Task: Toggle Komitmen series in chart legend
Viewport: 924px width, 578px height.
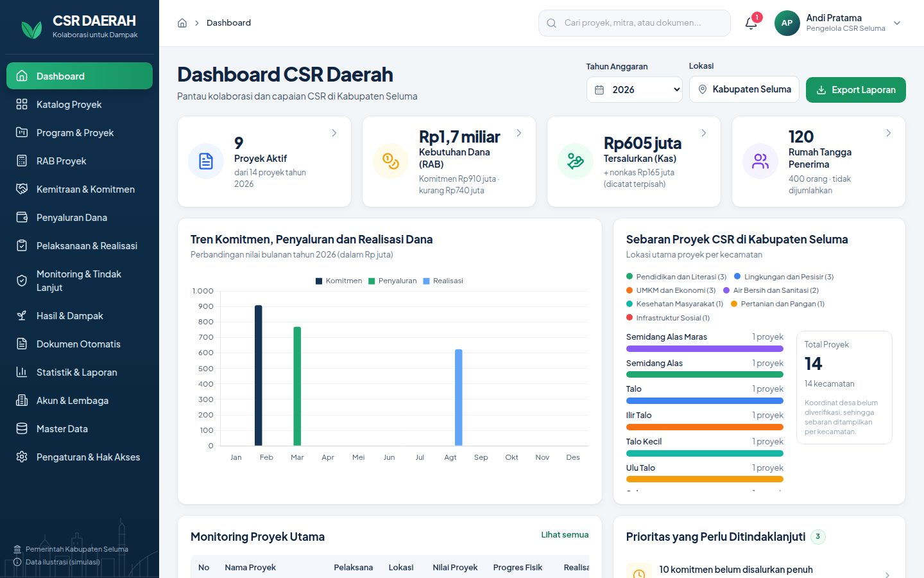Action: point(339,281)
